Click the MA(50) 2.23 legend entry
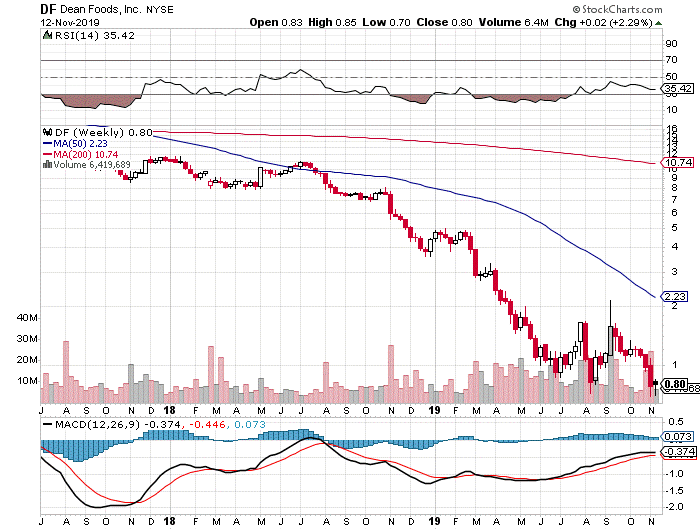This screenshot has height=530, width=700. click(x=75, y=143)
